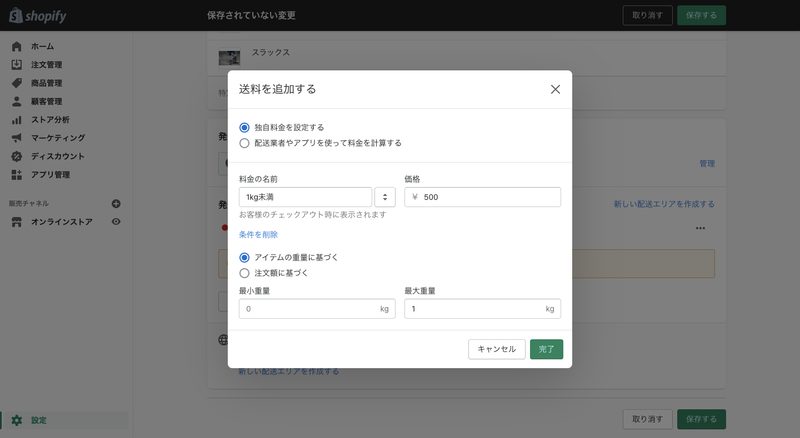The image size is (800, 438).
Task: Click 設定 gear icon
Action: coord(16,420)
